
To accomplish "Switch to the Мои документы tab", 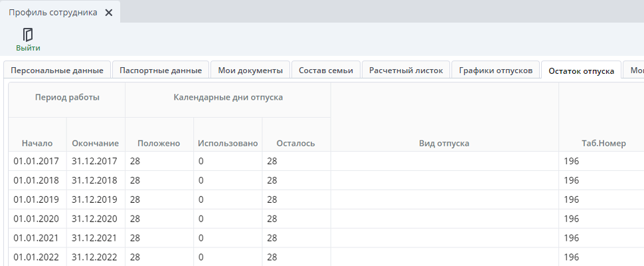I will 250,70.
